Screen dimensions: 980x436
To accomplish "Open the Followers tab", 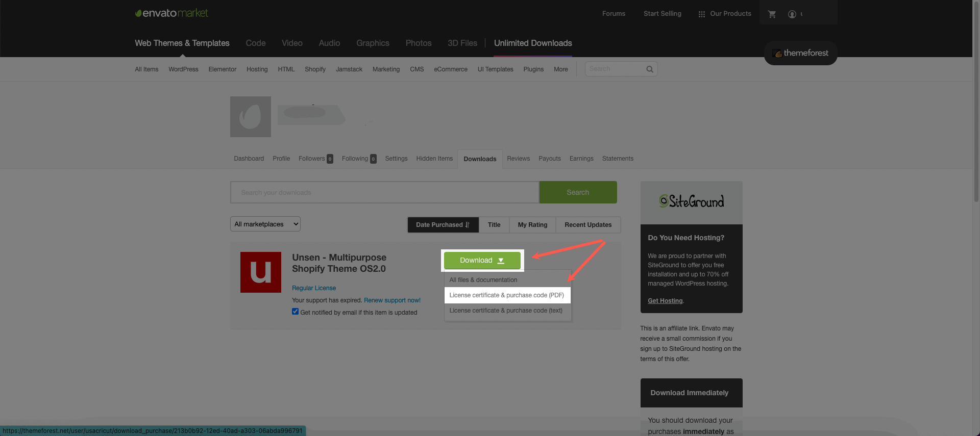I will (315, 159).
